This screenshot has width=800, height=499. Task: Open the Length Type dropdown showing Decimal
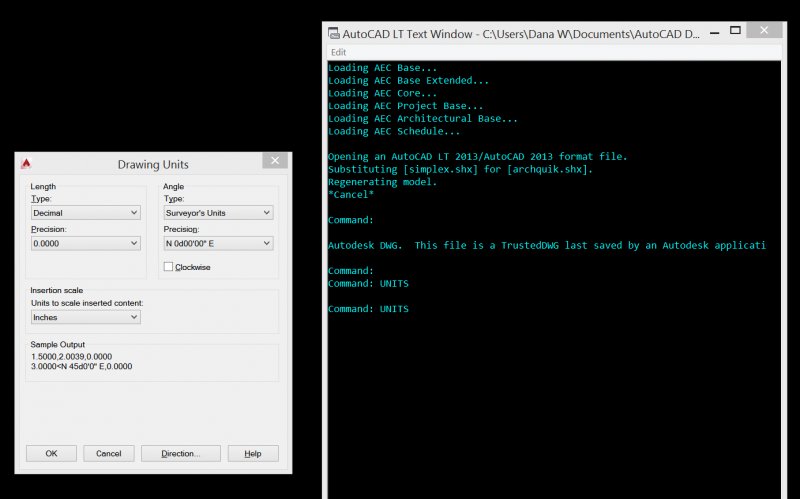tap(86, 213)
